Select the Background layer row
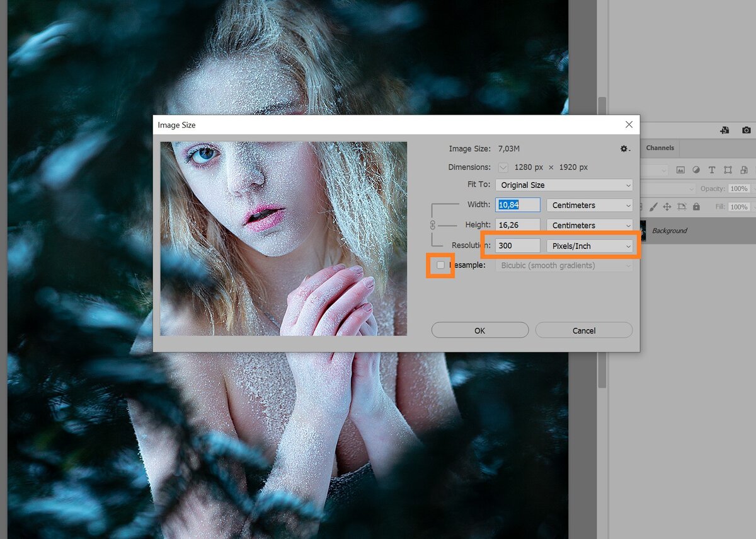Viewport: 756px width, 539px height. coord(697,231)
